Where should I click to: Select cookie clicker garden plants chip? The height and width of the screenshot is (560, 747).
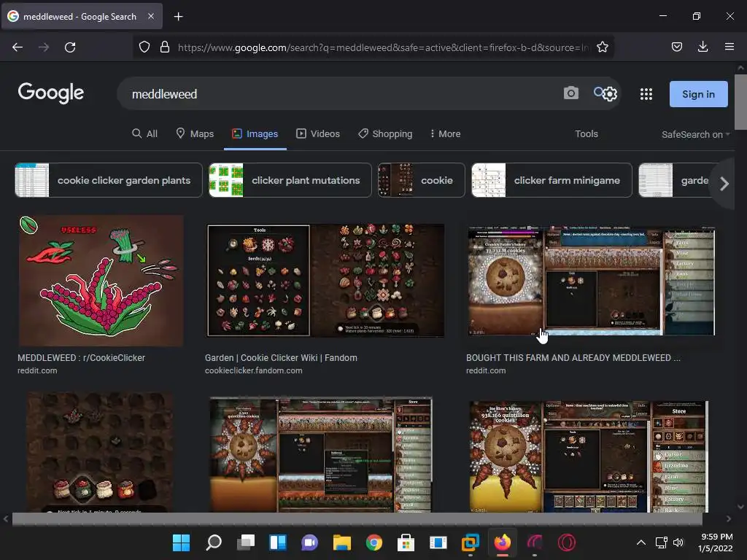109,180
